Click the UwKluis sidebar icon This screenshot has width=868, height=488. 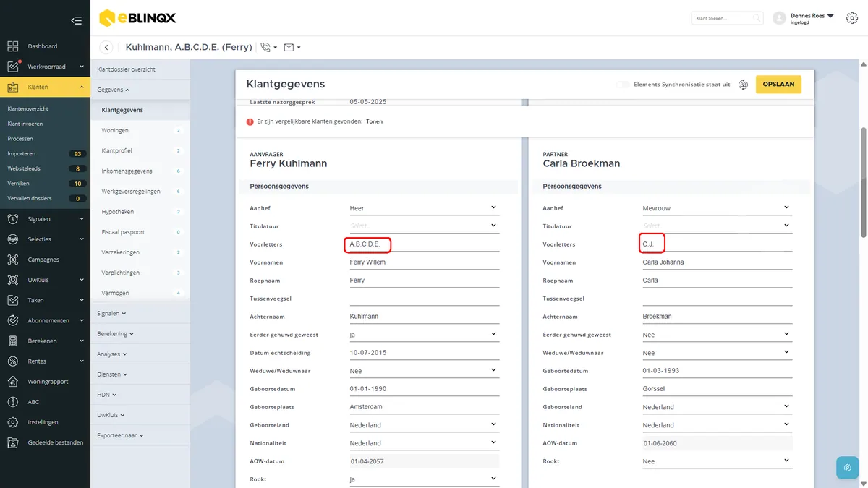point(13,280)
